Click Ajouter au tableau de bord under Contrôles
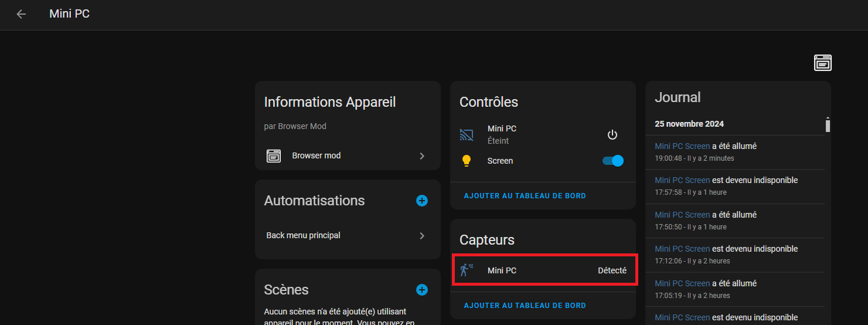 click(525, 196)
